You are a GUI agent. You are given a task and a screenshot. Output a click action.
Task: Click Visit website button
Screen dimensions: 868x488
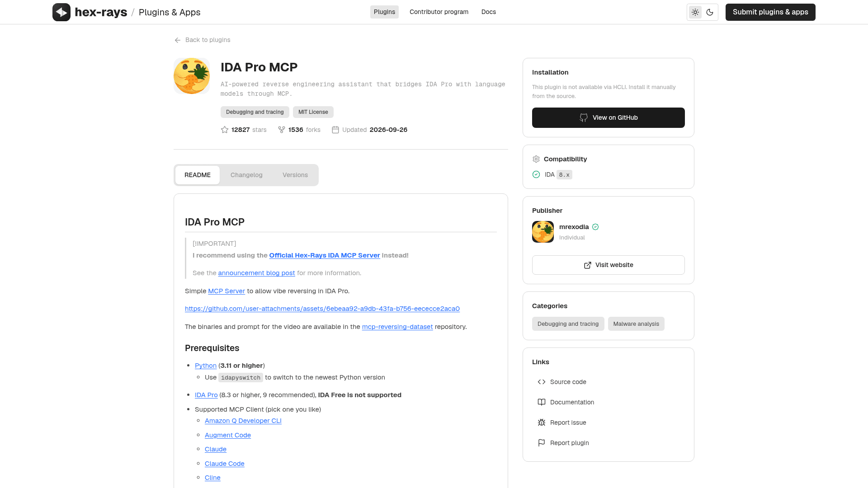[x=609, y=265]
